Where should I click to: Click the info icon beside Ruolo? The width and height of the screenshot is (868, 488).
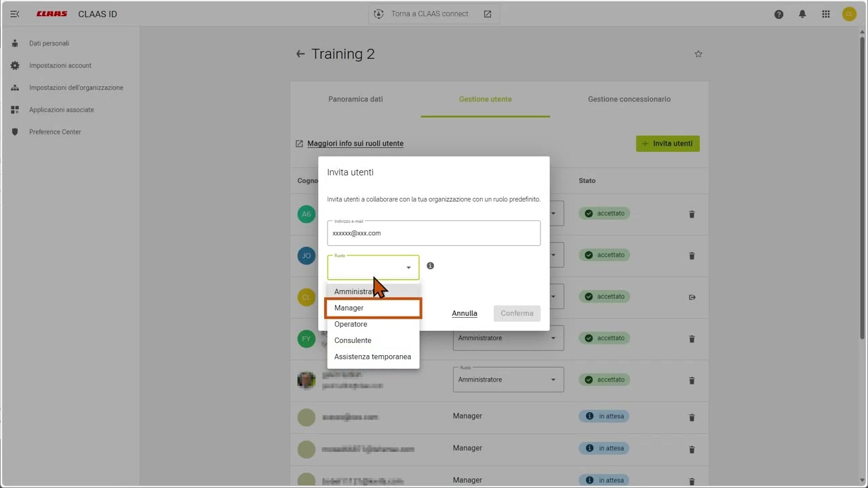(x=430, y=266)
